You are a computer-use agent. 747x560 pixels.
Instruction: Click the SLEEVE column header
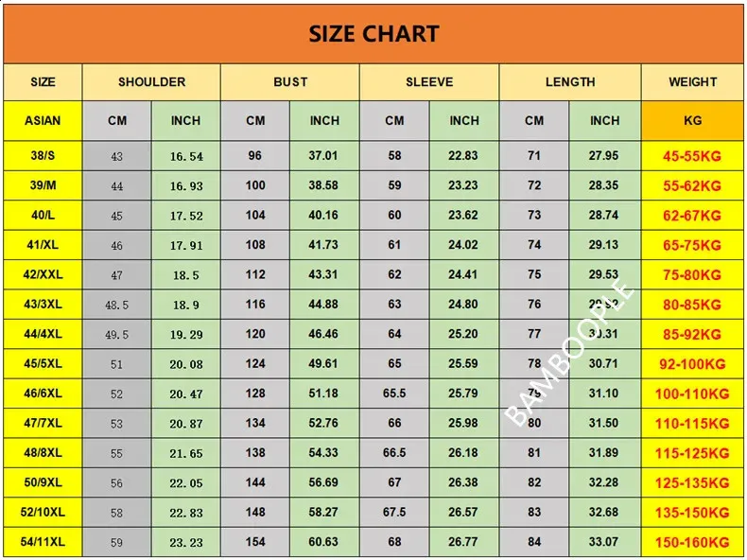[429, 82]
